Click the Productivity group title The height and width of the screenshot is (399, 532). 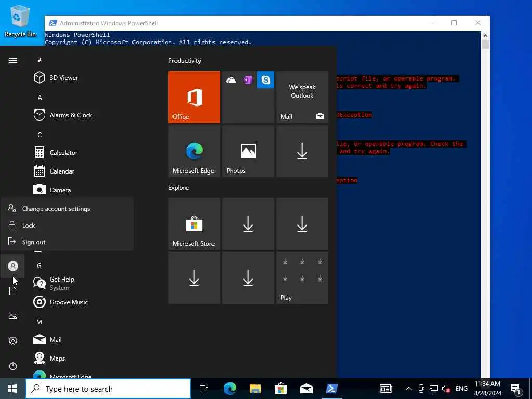(x=184, y=61)
